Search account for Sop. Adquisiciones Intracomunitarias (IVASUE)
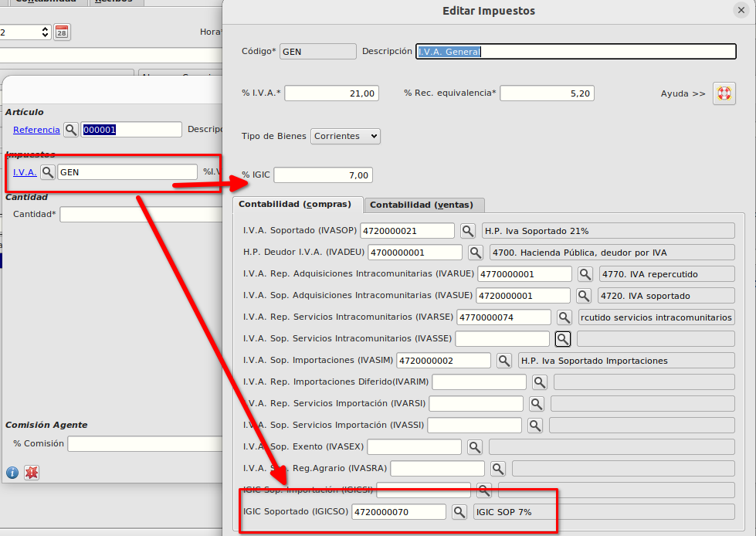 point(584,296)
